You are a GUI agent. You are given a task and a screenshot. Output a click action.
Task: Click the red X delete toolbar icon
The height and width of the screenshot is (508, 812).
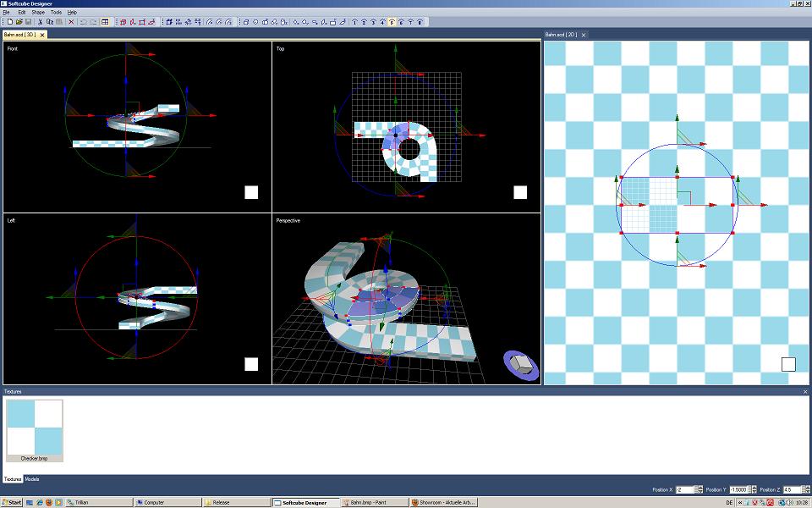tap(71, 22)
